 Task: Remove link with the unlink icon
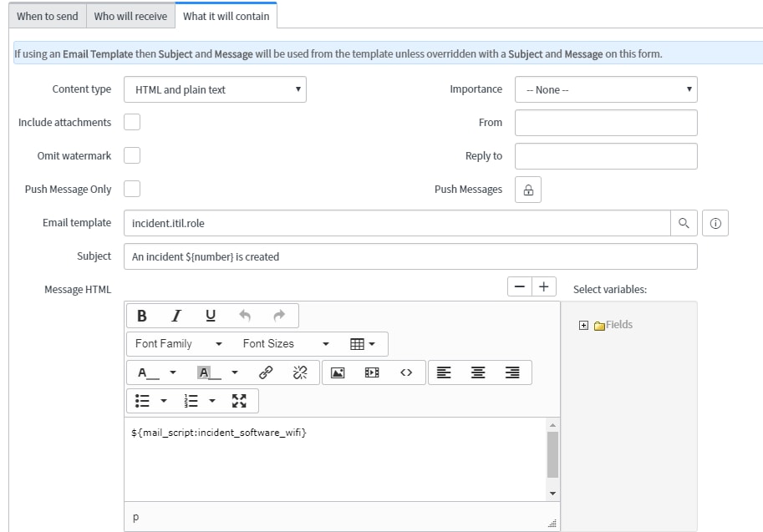tap(300, 373)
